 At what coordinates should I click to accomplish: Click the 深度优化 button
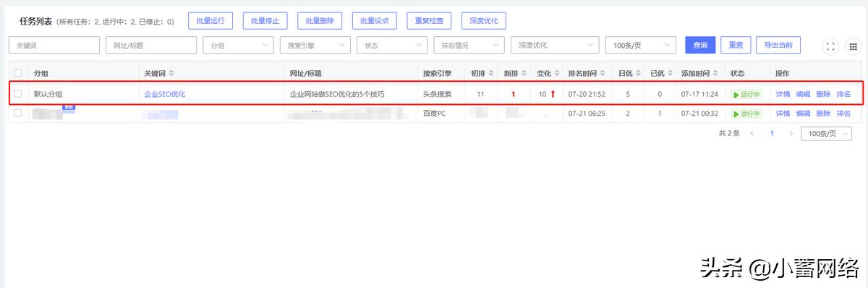tap(484, 21)
